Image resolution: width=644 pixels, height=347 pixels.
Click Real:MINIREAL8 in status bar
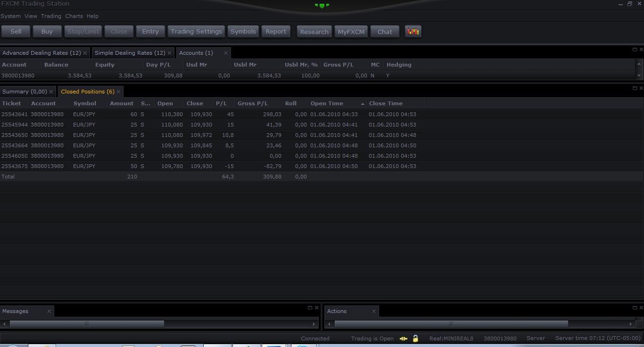coord(451,339)
